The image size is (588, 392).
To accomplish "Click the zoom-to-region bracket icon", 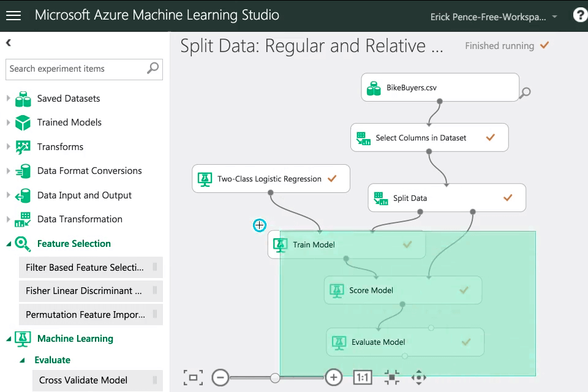I will coord(193,377).
